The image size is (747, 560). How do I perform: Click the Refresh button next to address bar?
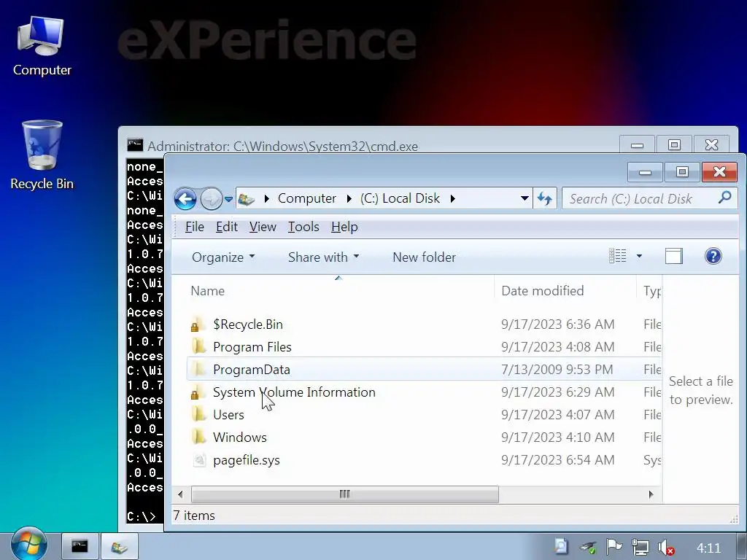(544, 198)
